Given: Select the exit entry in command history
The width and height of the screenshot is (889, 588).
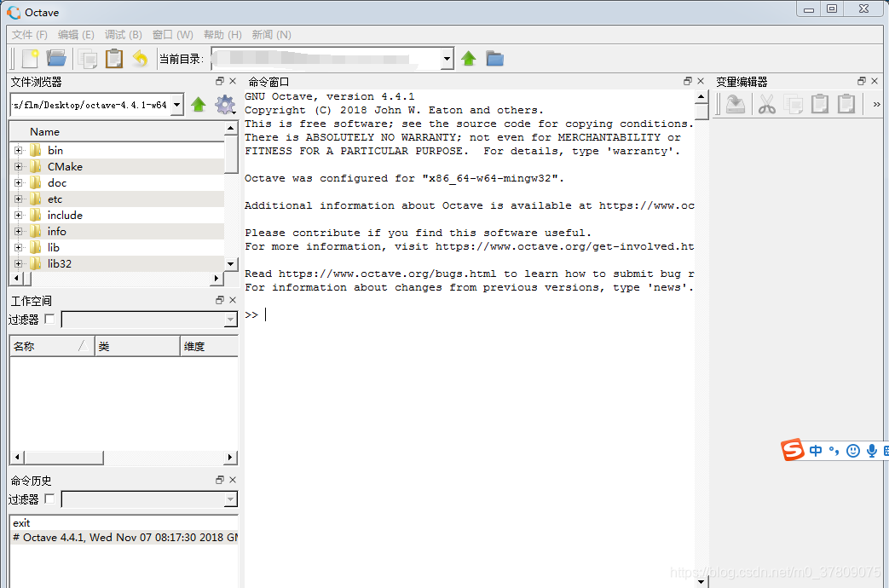Looking at the screenshot, I should click(x=124, y=522).
